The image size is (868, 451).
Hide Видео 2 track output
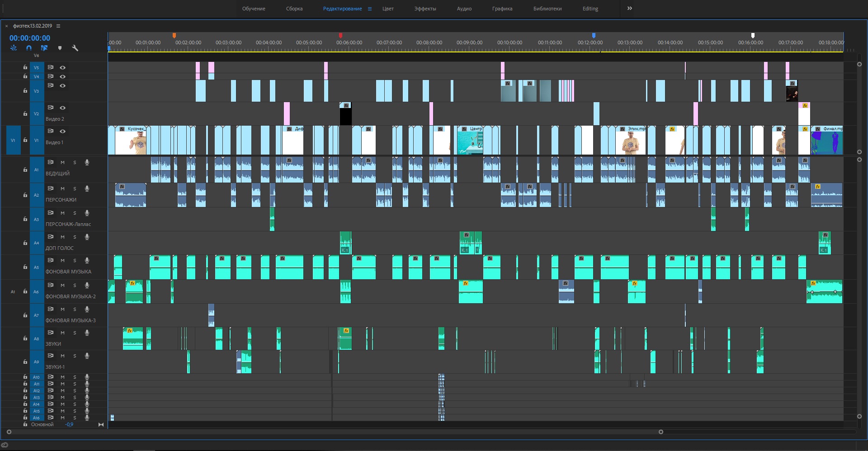(x=63, y=108)
